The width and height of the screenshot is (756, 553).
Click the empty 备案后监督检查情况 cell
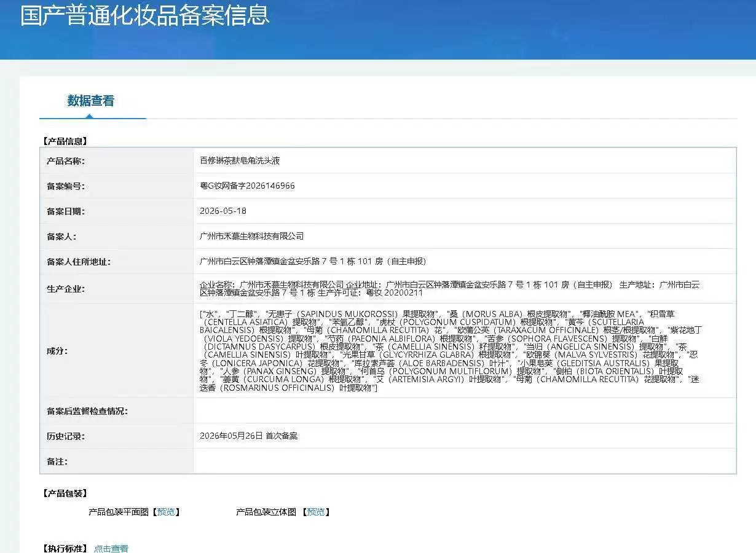[x=465, y=410]
